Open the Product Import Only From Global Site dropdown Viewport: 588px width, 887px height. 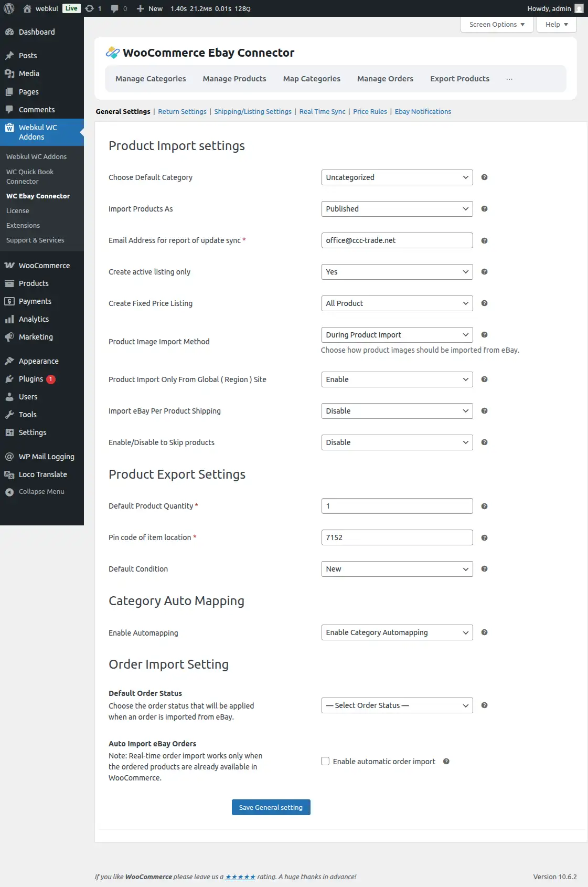(x=397, y=379)
